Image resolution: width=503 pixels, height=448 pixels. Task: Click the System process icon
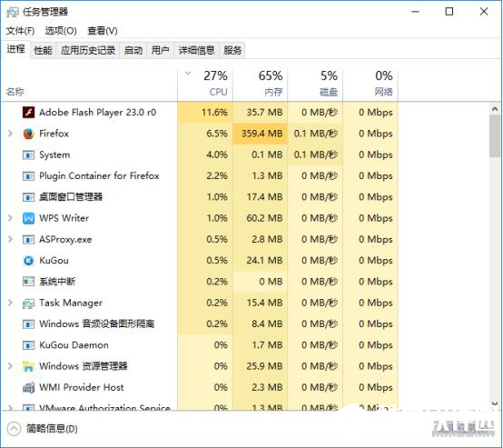28,155
